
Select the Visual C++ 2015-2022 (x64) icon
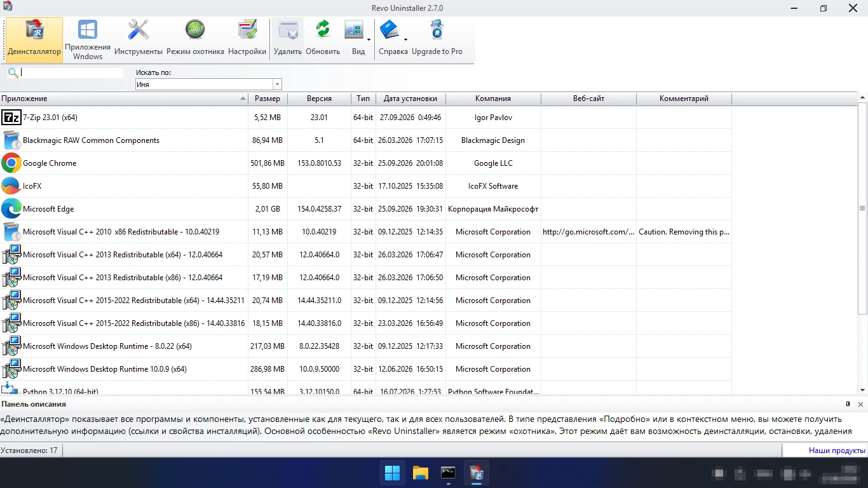[x=11, y=301]
